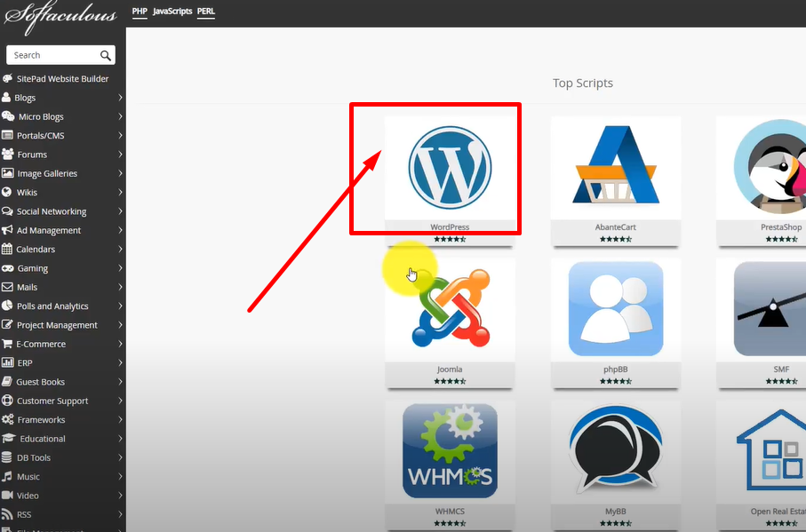Expand the Image Galleries category arrow
The image size is (806, 532).
[120, 173]
